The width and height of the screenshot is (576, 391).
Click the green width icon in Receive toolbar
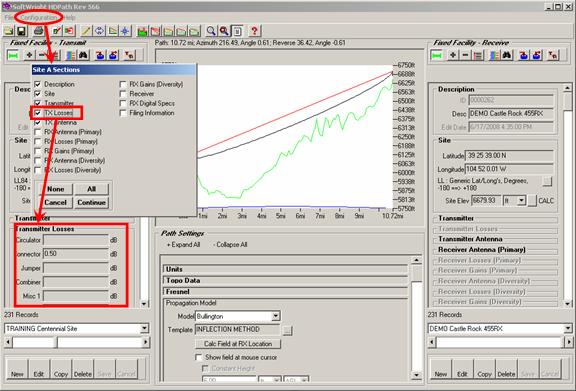(x=437, y=55)
